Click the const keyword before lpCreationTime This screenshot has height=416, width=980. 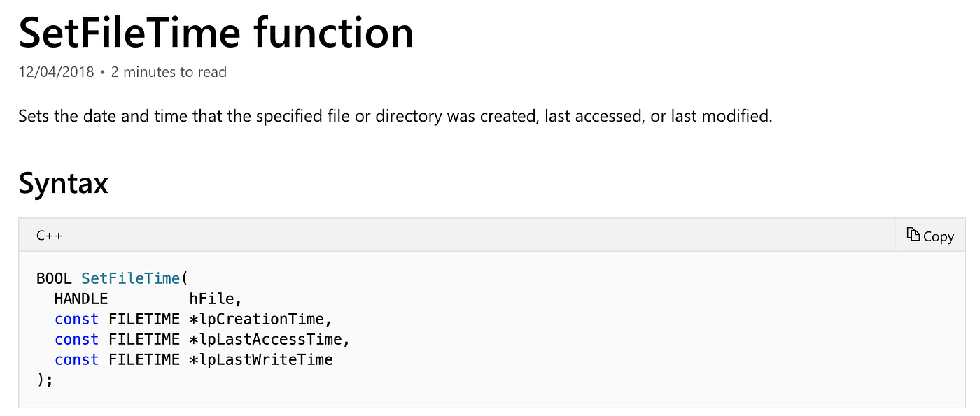pyautogui.click(x=76, y=320)
